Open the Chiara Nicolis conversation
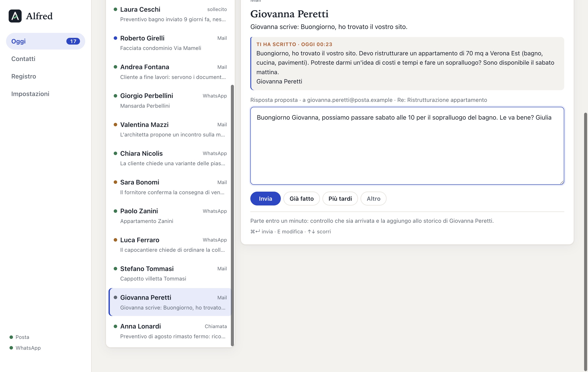Image resolution: width=588 pixels, height=372 pixels. tap(170, 158)
